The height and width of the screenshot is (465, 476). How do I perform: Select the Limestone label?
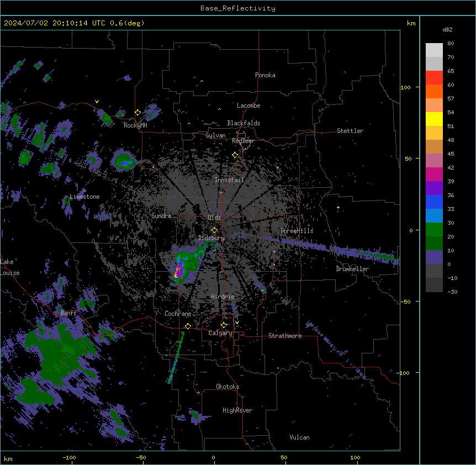tap(84, 197)
